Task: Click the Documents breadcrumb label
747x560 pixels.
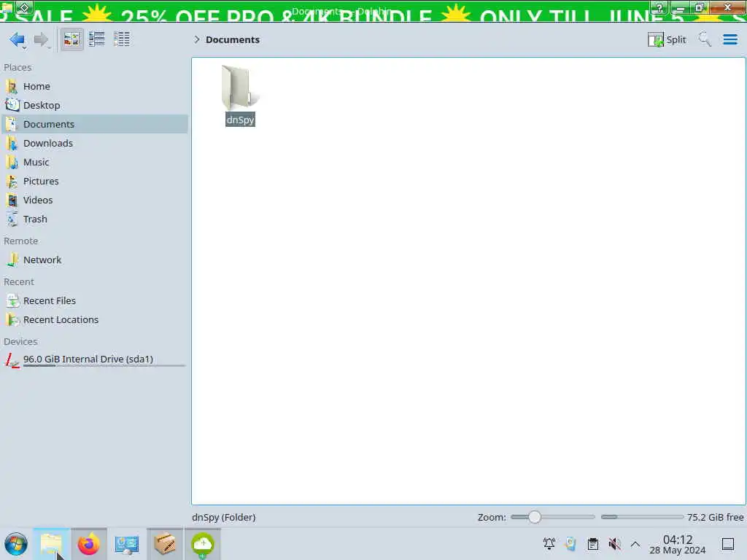Action: tap(233, 39)
